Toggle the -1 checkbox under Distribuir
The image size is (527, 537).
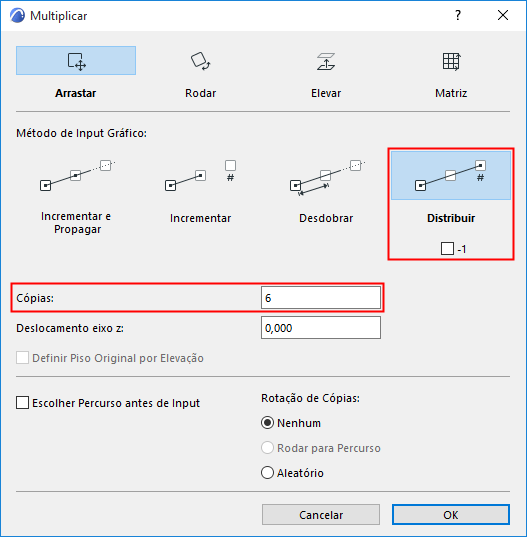click(447, 249)
